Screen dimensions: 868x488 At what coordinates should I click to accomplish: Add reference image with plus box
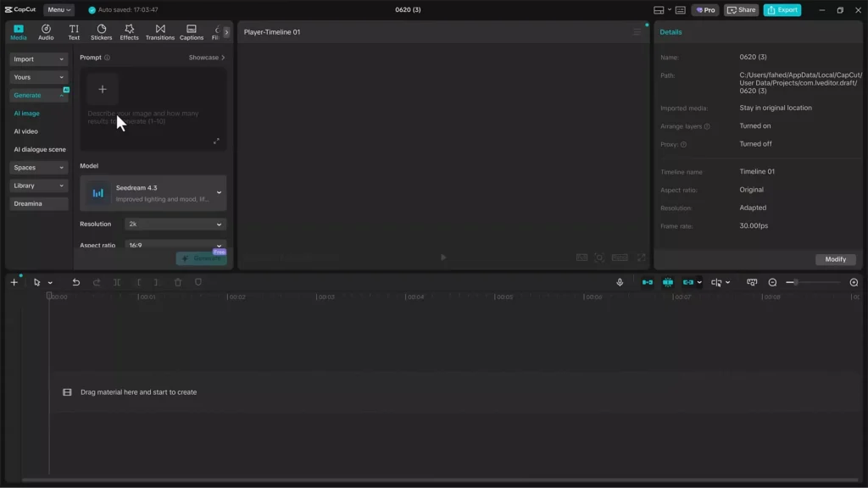103,89
